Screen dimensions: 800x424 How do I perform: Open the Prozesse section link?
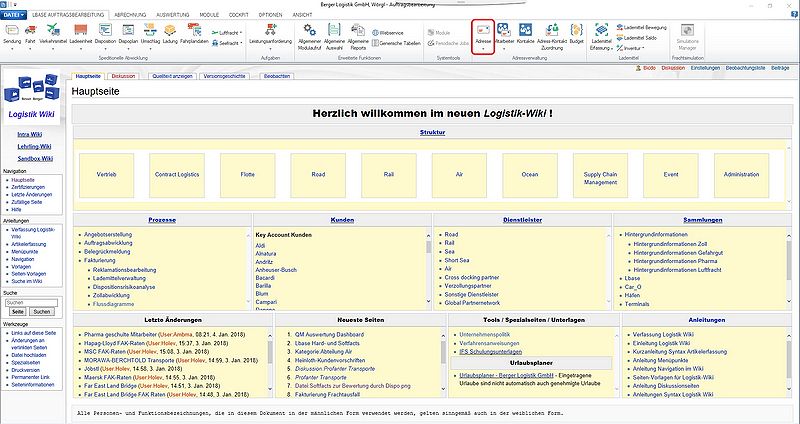(162, 220)
